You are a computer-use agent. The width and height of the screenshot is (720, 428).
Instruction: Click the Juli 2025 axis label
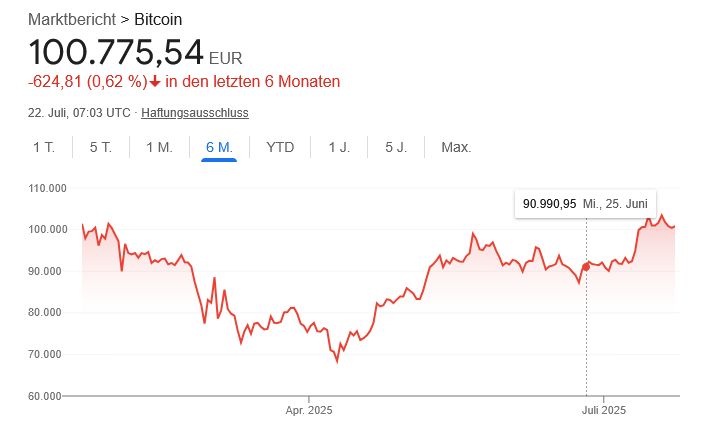click(x=605, y=410)
